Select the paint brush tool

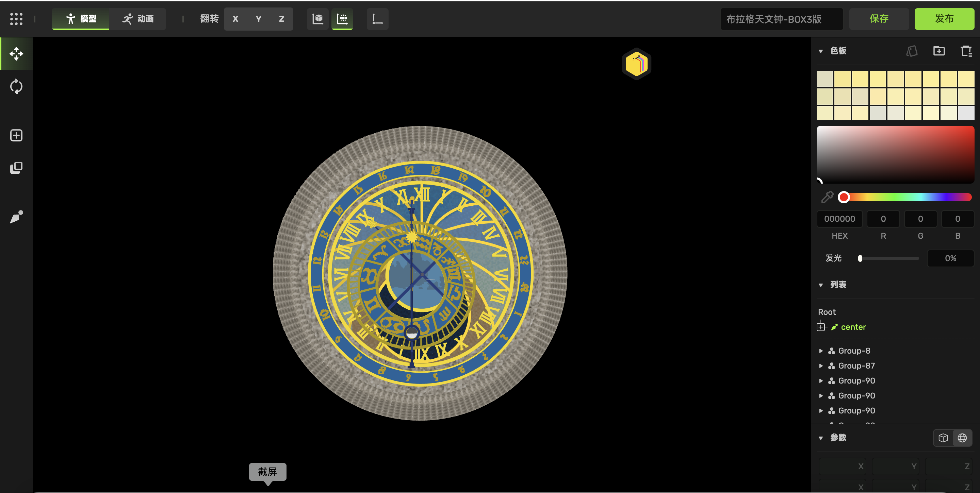click(x=16, y=217)
